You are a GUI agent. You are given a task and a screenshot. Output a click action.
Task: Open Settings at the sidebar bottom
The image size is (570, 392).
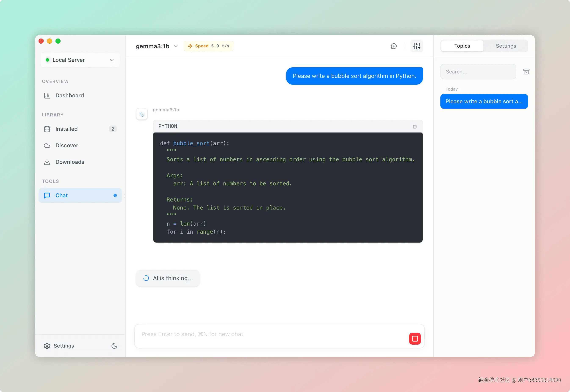point(64,346)
